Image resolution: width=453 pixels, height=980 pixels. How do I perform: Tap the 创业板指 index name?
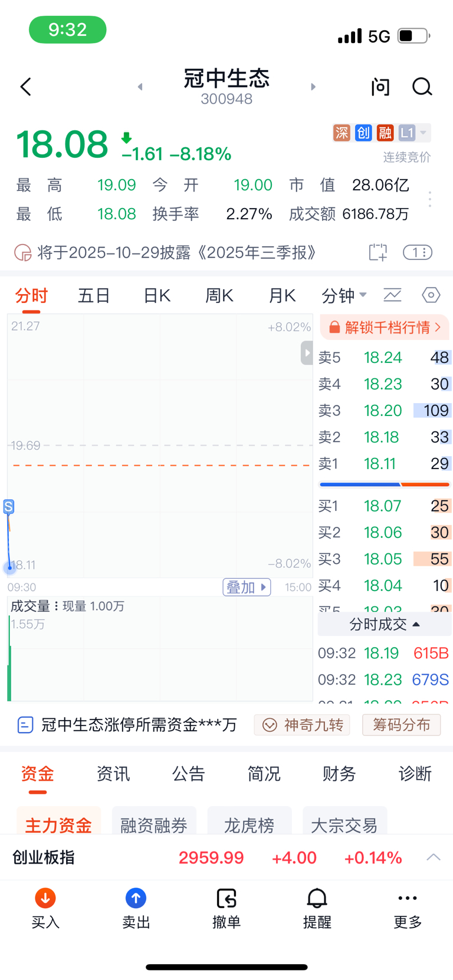coord(44,857)
